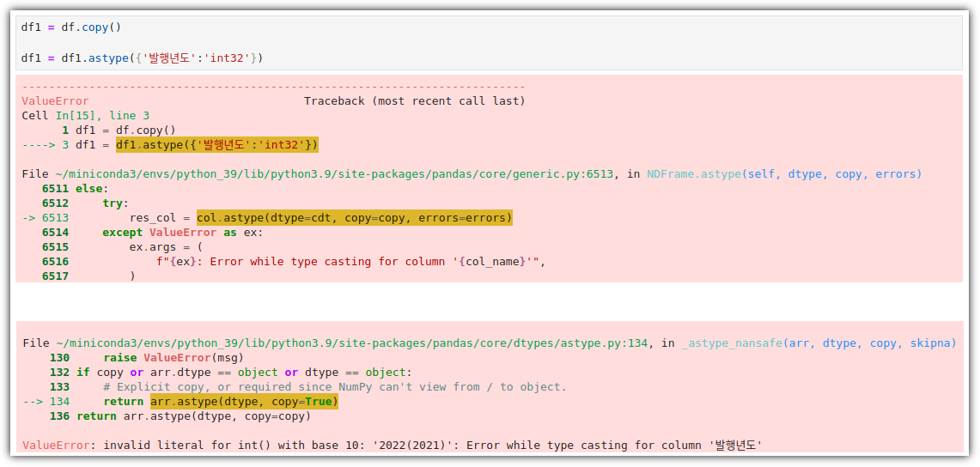Click line 132 "if copy or arr.dtype == object"
980x467 pixels.
coord(231,373)
